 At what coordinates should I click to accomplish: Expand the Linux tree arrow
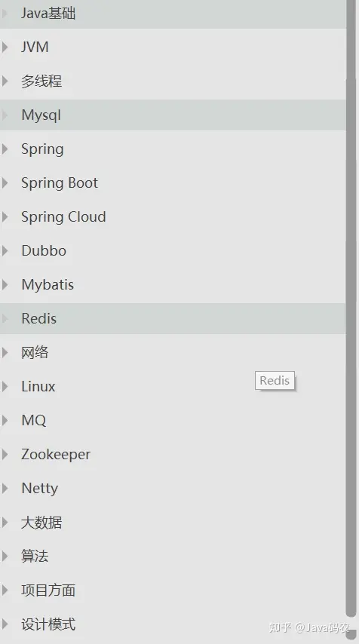[5, 386]
